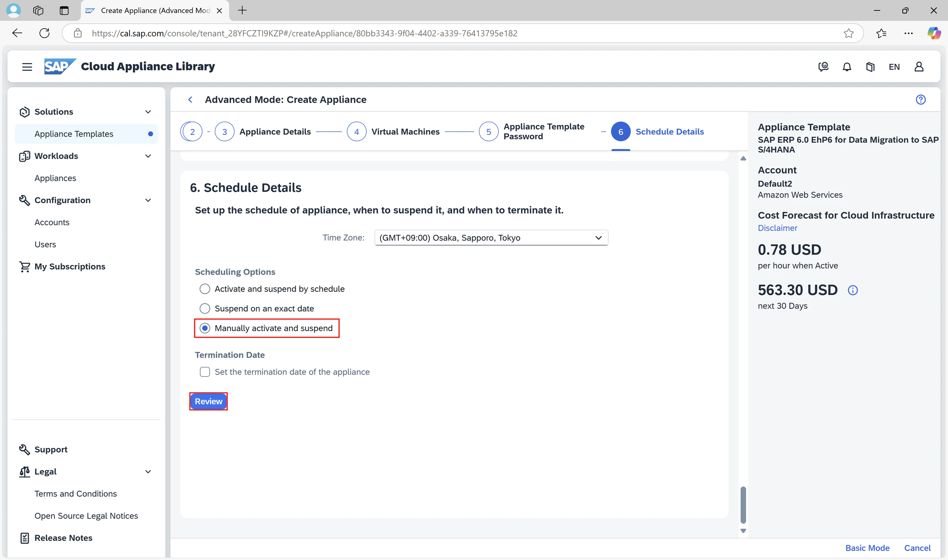
Task: Open the browser tab actions icon
Action: pos(64,10)
